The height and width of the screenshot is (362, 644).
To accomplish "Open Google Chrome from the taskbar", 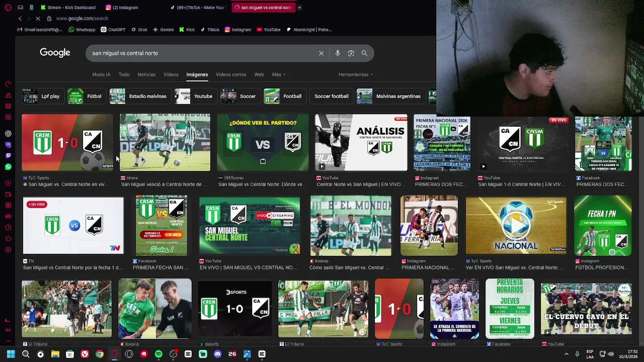I will [x=100, y=354].
